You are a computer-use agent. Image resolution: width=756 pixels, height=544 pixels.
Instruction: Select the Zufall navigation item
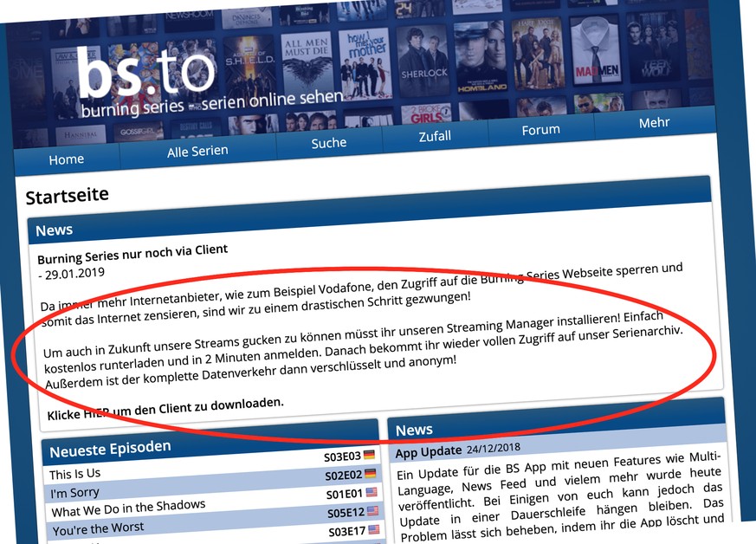pyautogui.click(x=435, y=136)
